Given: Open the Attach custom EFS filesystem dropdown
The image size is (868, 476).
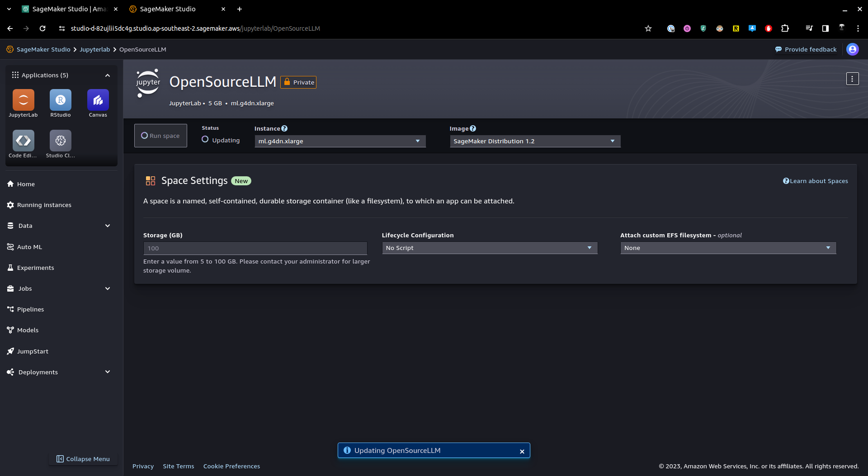Looking at the screenshot, I should [728, 248].
